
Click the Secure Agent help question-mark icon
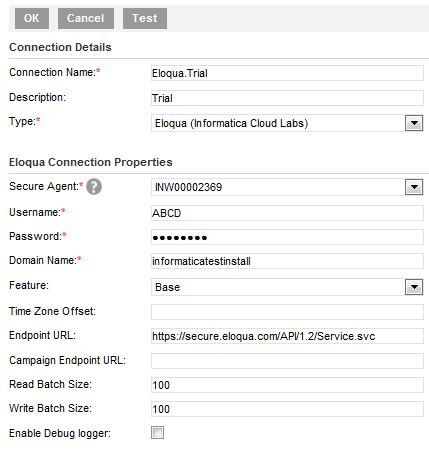tap(94, 187)
